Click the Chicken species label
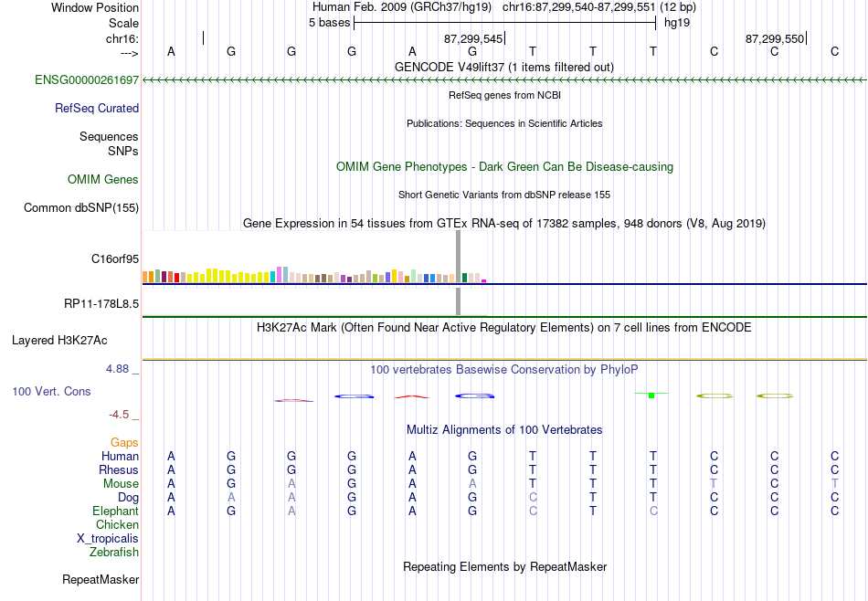The width and height of the screenshot is (868, 601). point(117,524)
